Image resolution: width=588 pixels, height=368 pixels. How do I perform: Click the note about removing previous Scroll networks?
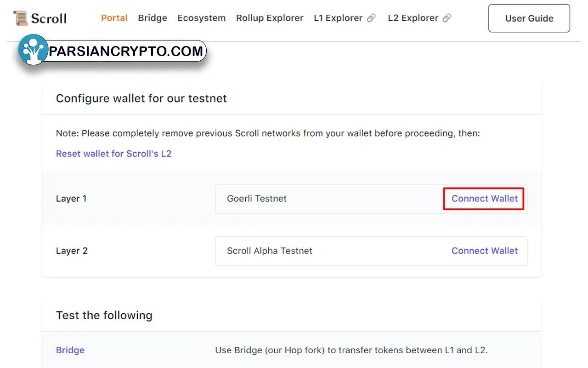(268, 133)
